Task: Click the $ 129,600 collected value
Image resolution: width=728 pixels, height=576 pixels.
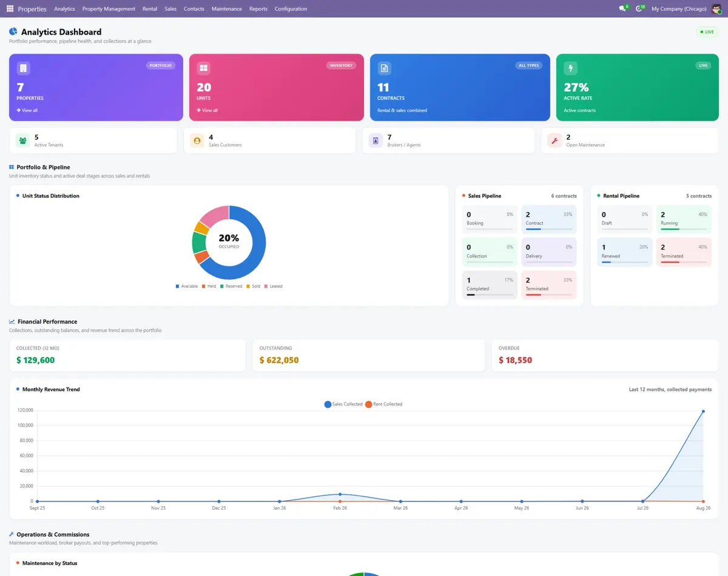Action: click(x=36, y=360)
